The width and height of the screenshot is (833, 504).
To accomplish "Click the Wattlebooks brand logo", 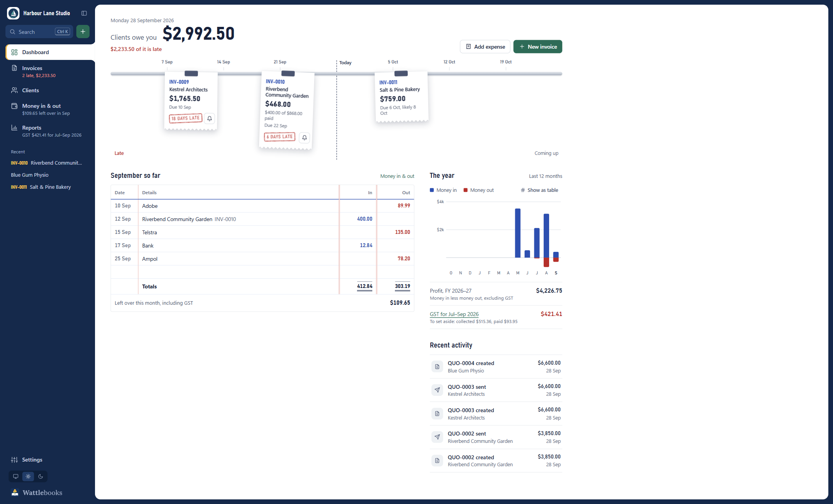I will tap(37, 492).
